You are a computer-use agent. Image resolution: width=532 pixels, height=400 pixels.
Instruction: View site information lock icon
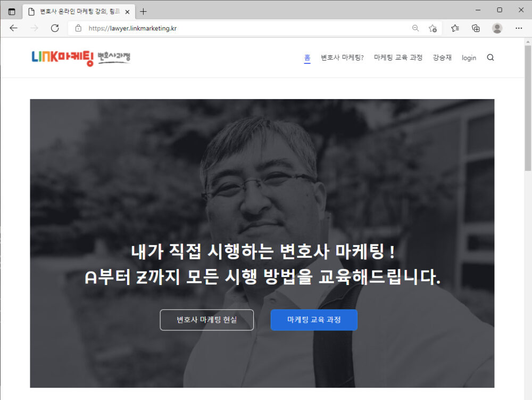[78, 28]
